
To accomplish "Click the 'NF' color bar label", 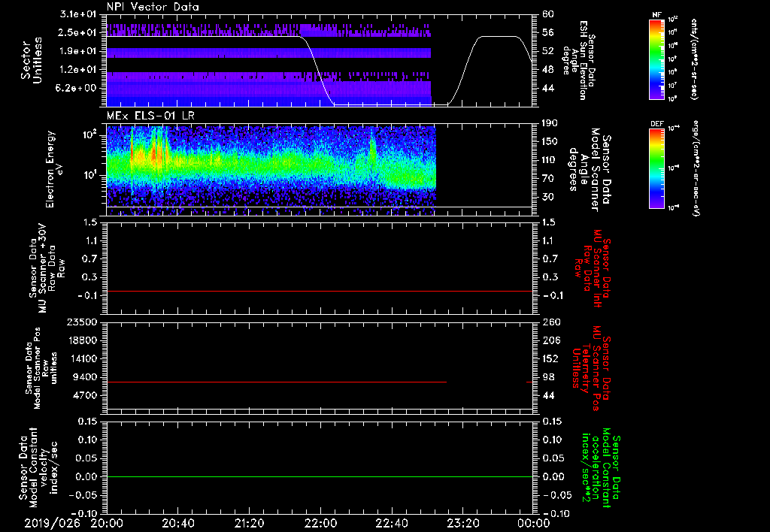I will 656,15.
